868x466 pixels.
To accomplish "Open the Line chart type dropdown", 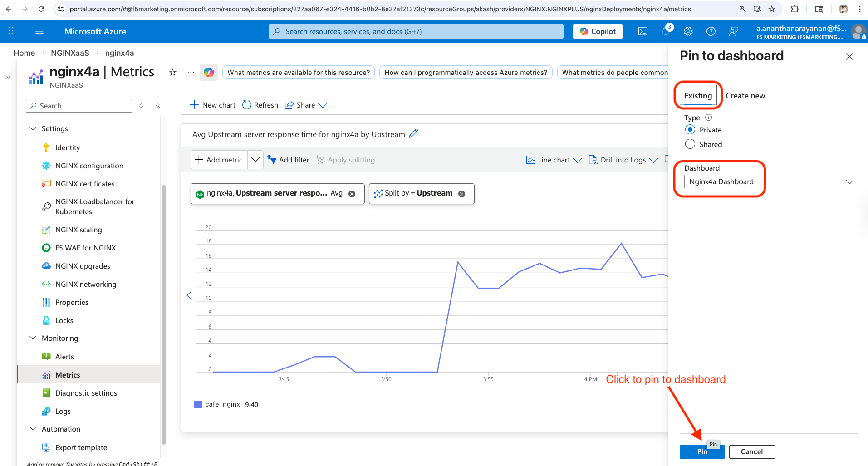I will [x=554, y=160].
